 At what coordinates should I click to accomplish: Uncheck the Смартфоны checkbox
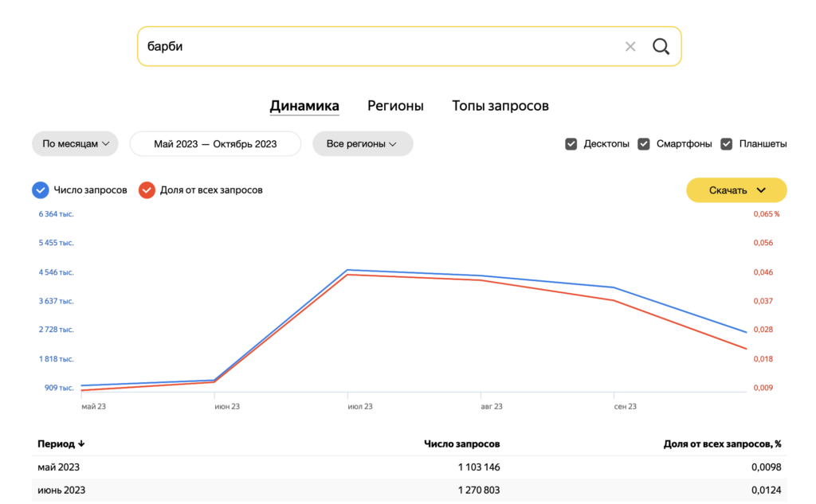click(x=644, y=144)
